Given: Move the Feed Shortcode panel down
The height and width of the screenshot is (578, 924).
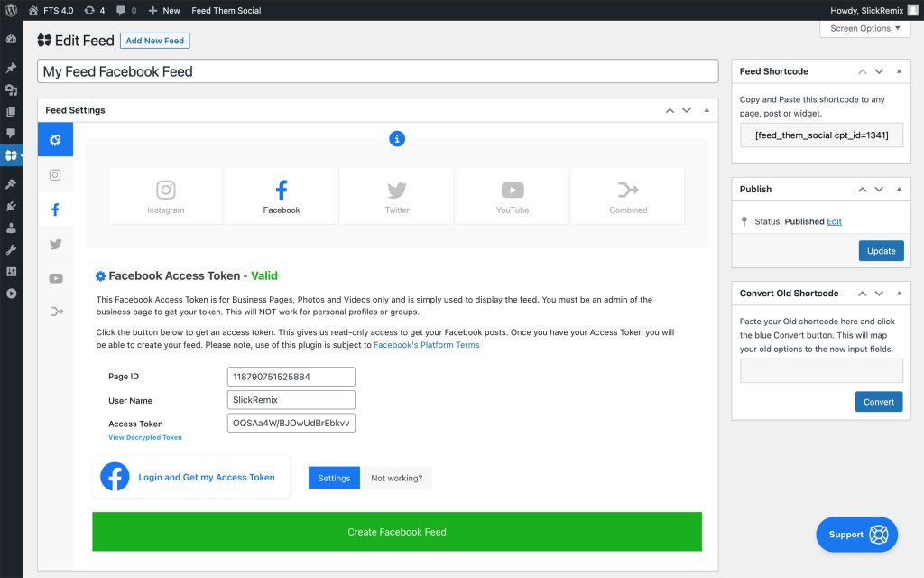Looking at the screenshot, I should (879, 71).
